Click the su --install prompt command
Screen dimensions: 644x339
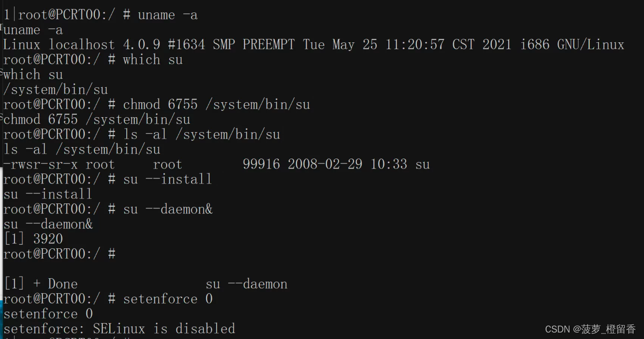[168, 179]
